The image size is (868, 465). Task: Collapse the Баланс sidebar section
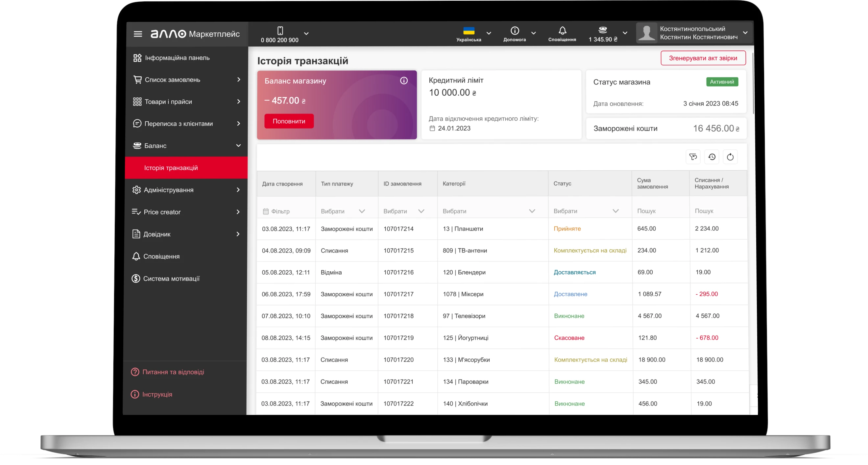coord(238,146)
